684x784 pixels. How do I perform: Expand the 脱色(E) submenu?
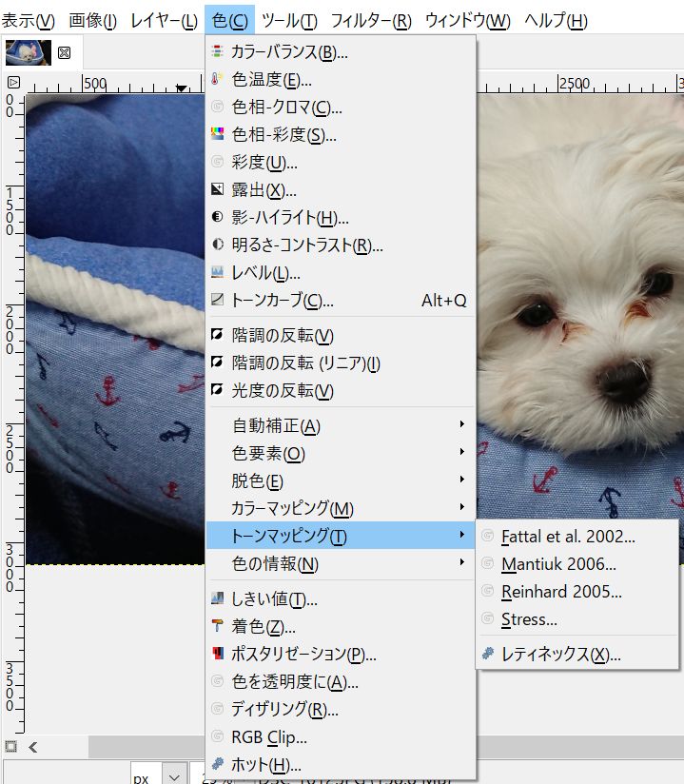point(340,480)
